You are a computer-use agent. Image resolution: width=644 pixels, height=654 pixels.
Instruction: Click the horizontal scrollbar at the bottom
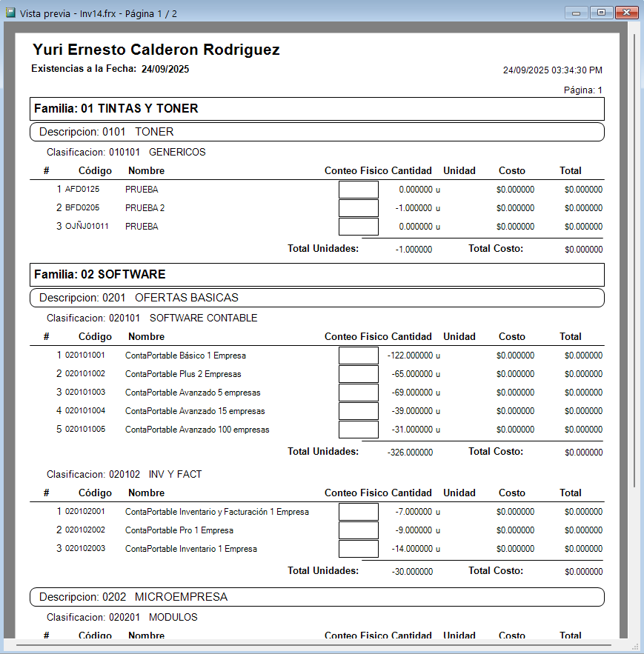[x=313, y=645]
